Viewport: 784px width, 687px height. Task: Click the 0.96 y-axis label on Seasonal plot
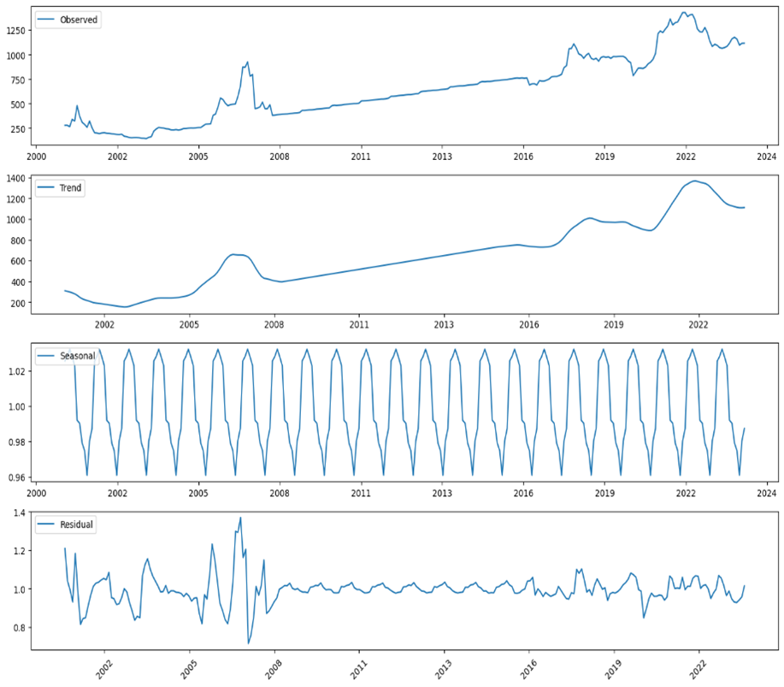(x=16, y=477)
